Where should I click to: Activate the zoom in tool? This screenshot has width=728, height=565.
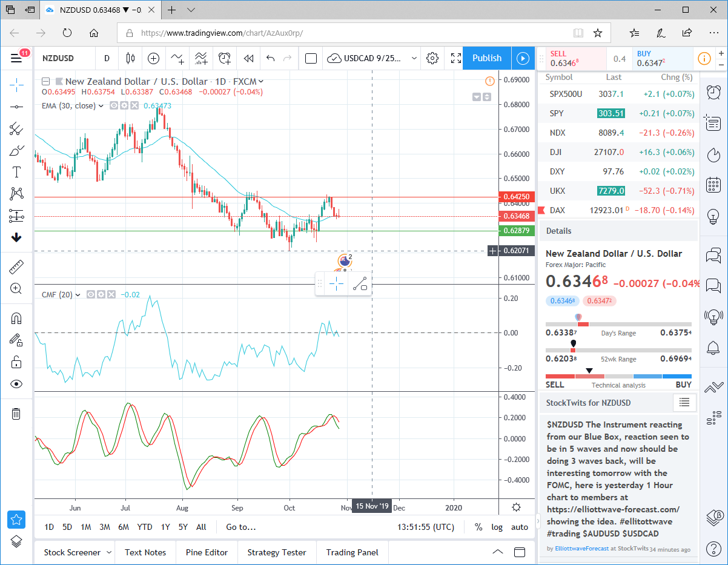(16, 288)
